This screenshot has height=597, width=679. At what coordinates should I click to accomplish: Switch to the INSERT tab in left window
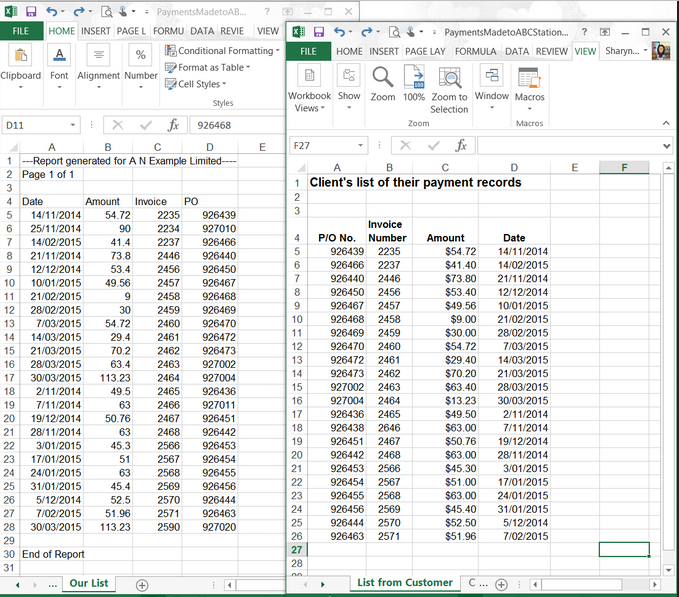pos(96,31)
